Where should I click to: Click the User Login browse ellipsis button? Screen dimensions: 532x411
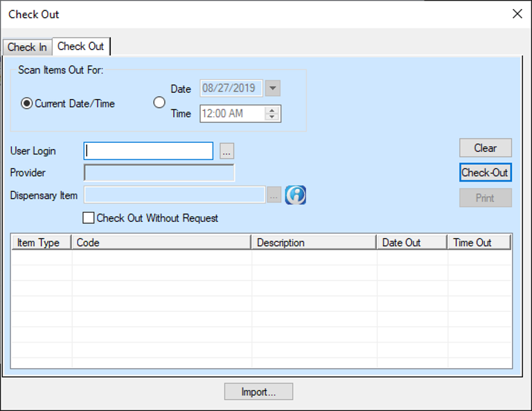click(227, 151)
